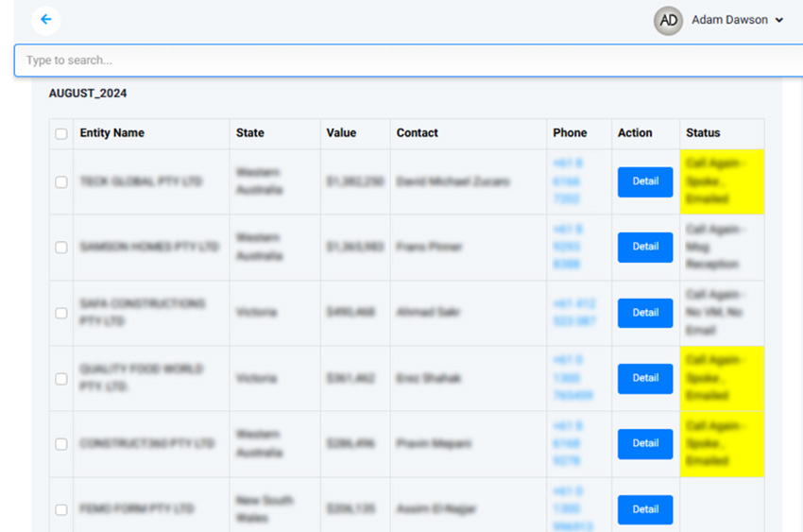803x532 pixels.
Task: Click the Value column header
Action: coord(341,133)
